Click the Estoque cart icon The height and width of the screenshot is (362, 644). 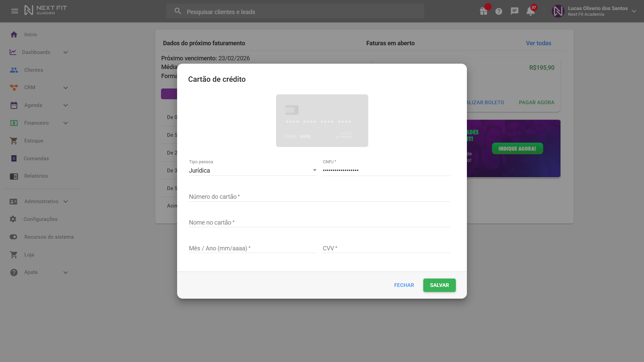coord(14,141)
